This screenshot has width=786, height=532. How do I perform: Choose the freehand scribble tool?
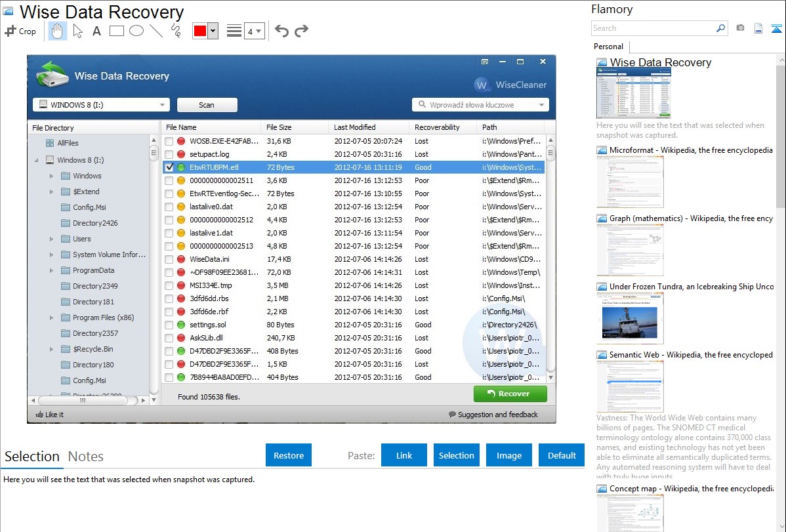coord(176,31)
